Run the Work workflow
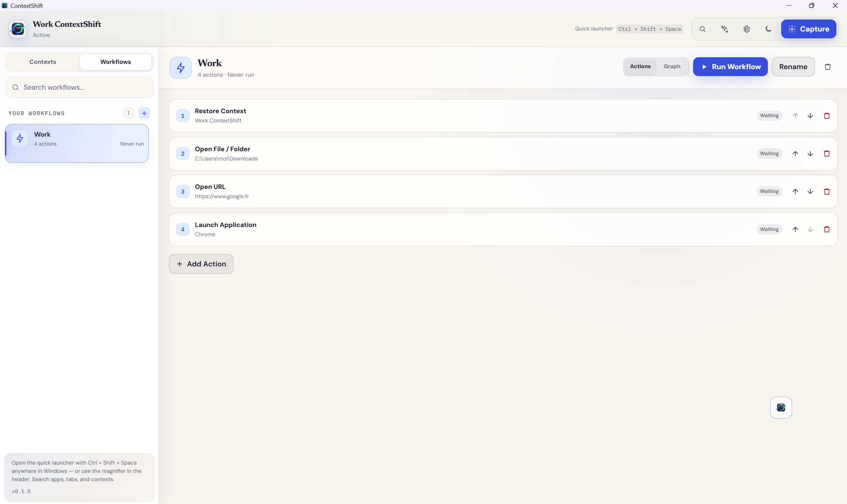847x504 pixels. pos(730,67)
